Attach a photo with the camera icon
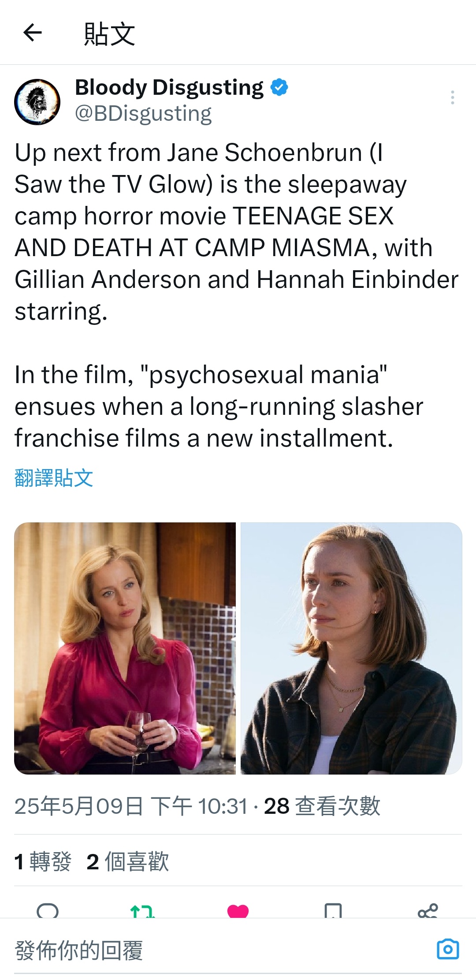Screen dimensions: 476x980 tap(448, 949)
